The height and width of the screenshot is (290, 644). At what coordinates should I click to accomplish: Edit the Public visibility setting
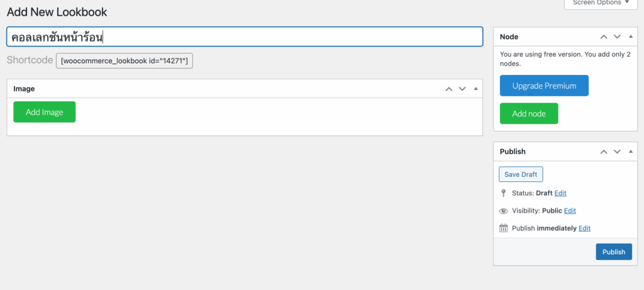[x=570, y=211]
